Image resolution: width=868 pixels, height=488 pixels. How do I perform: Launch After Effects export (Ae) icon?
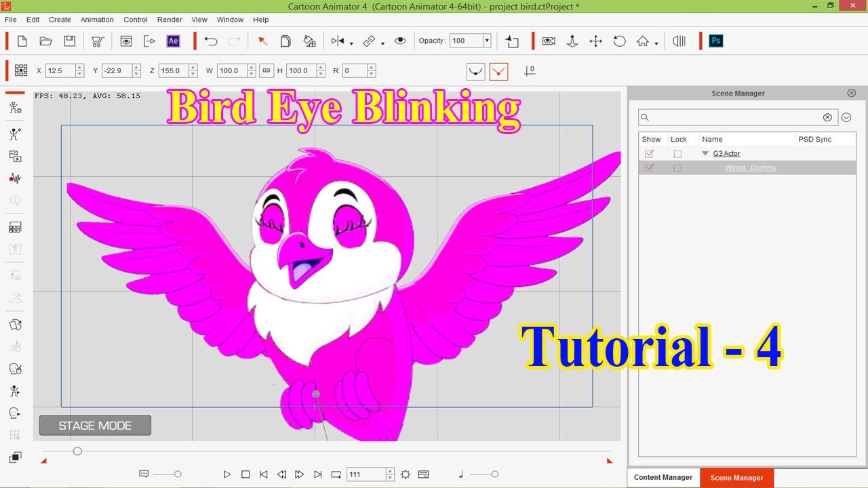click(x=173, y=41)
